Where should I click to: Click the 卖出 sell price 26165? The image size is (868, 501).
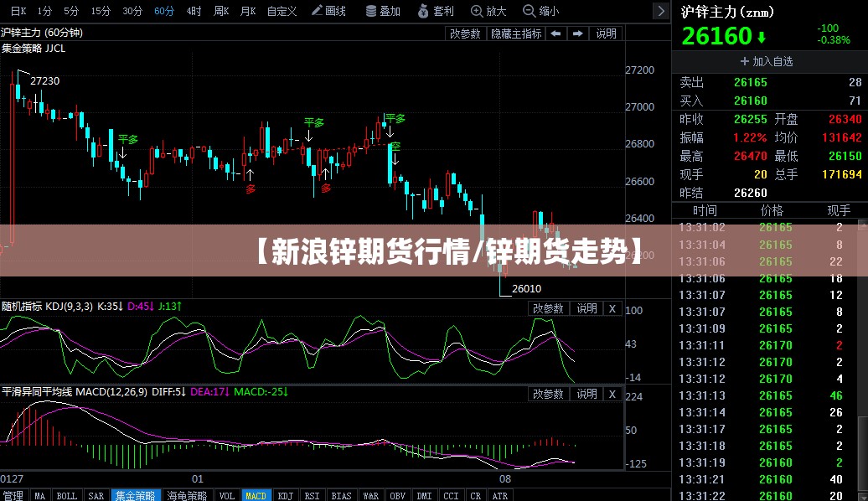(751, 82)
